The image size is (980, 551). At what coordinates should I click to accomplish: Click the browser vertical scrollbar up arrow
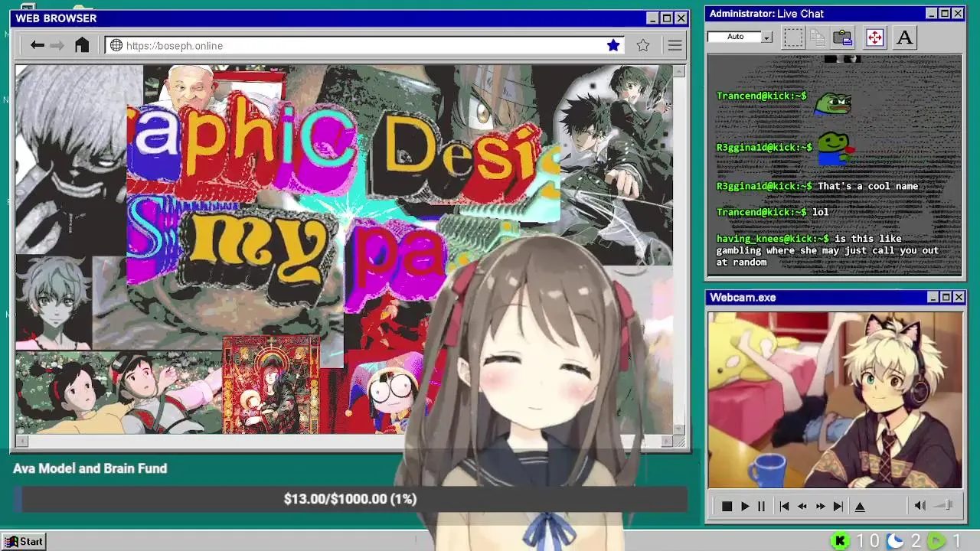coord(678,71)
